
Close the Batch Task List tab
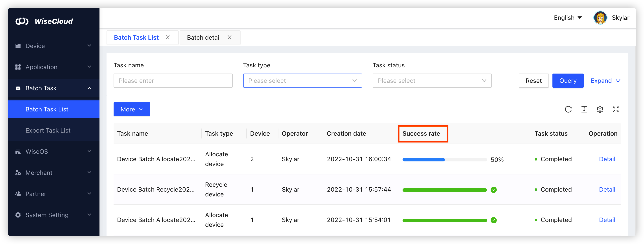[167, 37]
